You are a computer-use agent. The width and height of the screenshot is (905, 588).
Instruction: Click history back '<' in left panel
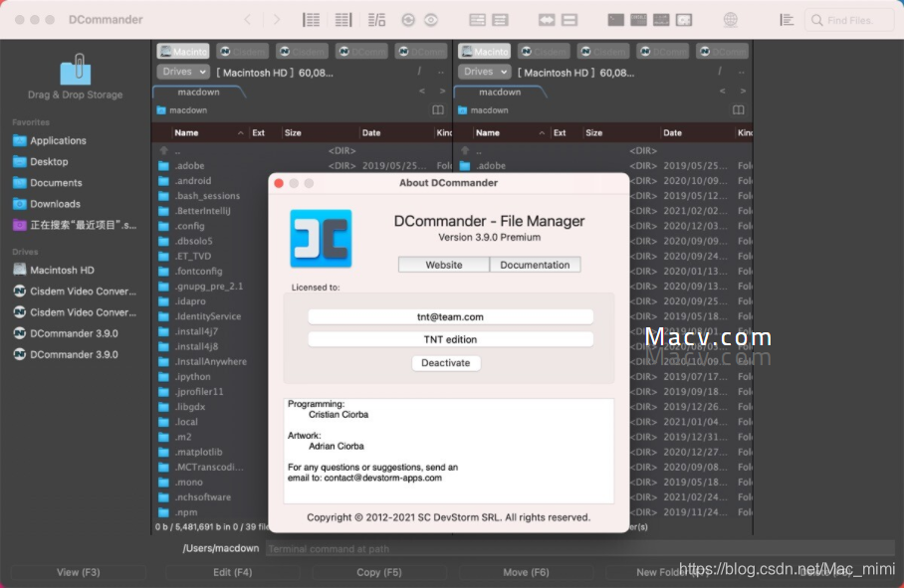(x=422, y=92)
